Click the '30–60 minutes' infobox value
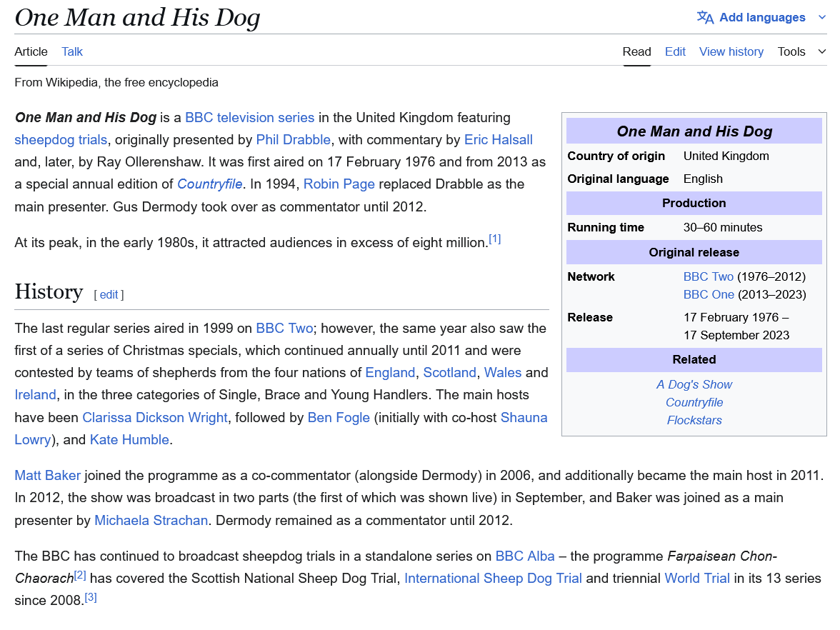This screenshot has height=630, width=840. 723,228
